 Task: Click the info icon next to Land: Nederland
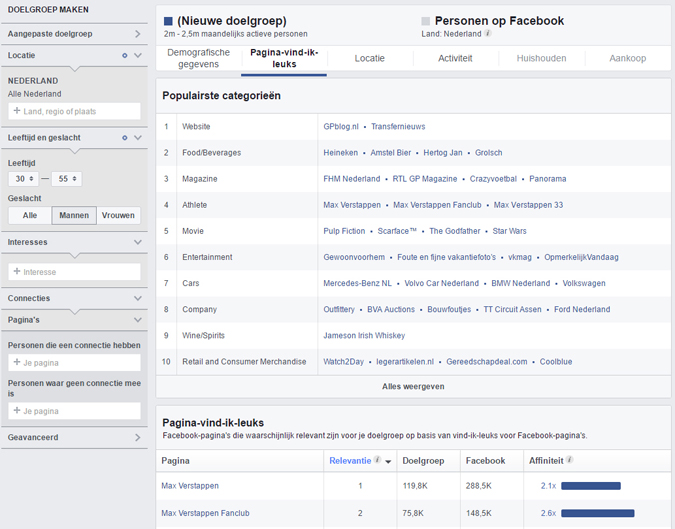coord(487,33)
